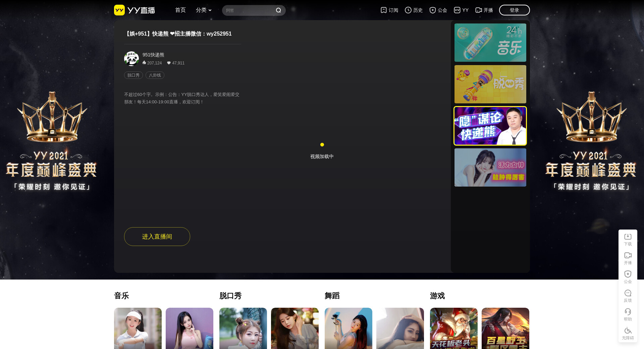Open the 951快递熊 panda avatar
This screenshot has height=349, width=644.
click(x=131, y=59)
